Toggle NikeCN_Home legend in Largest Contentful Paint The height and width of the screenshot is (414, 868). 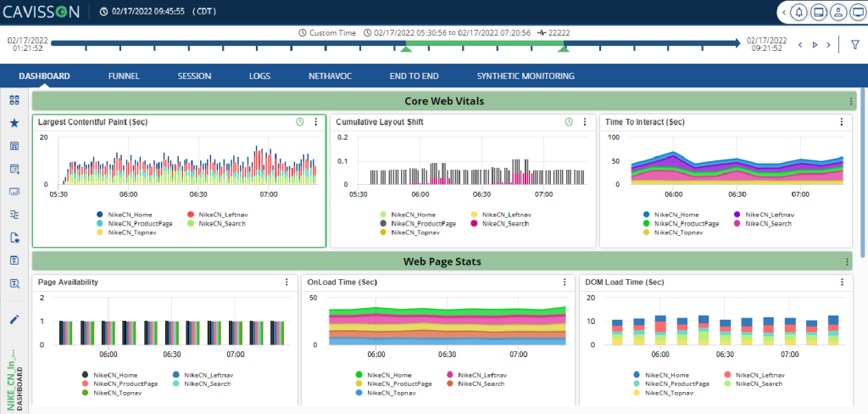[x=124, y=214]
